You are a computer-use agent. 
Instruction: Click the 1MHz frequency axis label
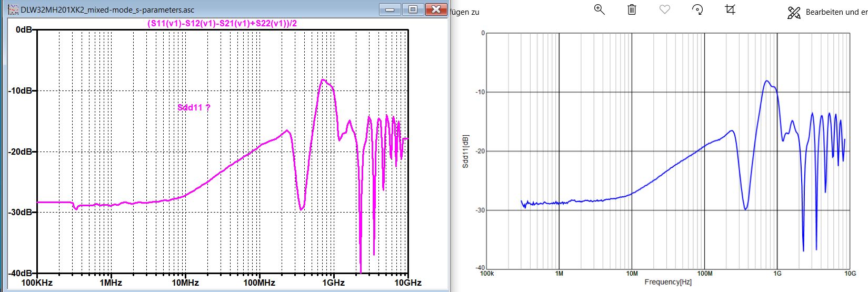(111, 283)
